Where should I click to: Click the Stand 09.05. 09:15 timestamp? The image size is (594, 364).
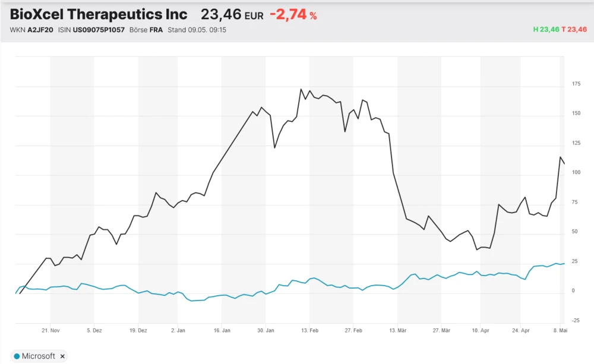pyautogui.click(x=197, y=30)
